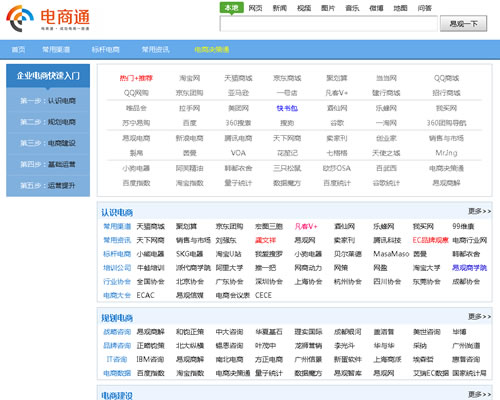Open sidebar step 第三步：电商建设
500x400 pixels.
(x=48, y=143)
